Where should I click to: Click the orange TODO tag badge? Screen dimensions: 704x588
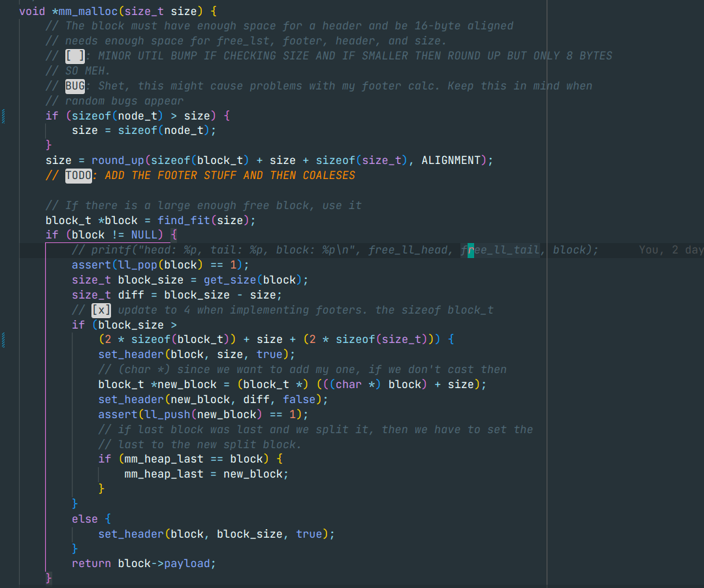click(78, 175)
